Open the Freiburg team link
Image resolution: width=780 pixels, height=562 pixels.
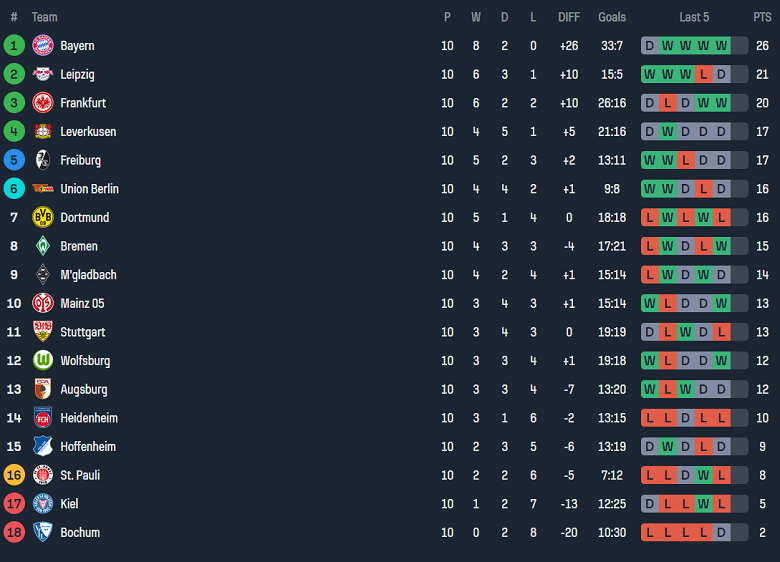(80, 160)
